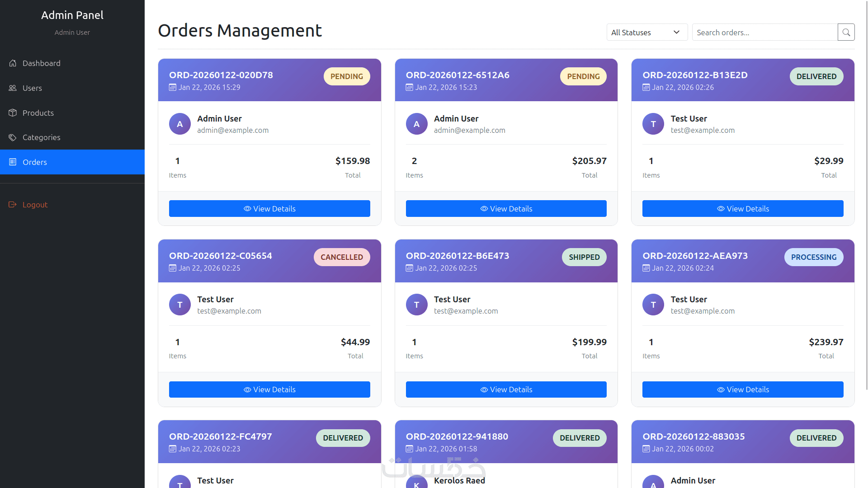The width and height of the screenshot is (868, 488).
Task: Click avatar A on order ORD-20260122-020D78
Action: click(x=180, y=124)
